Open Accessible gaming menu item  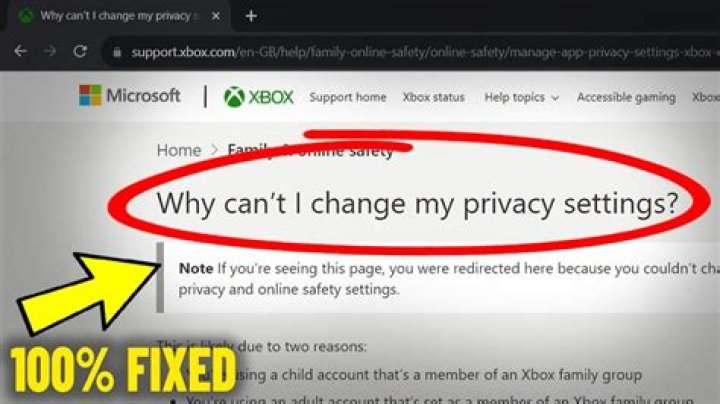pos(626,97)
